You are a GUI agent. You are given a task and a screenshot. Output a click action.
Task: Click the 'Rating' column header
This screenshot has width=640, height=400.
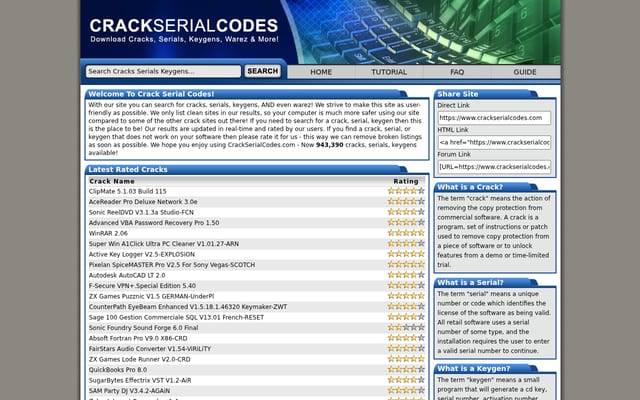pyautogui.click(x=406, y=181)
